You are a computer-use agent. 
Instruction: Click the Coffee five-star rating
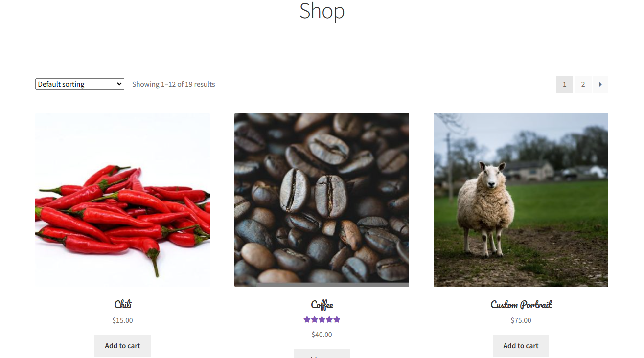(322, 319)
